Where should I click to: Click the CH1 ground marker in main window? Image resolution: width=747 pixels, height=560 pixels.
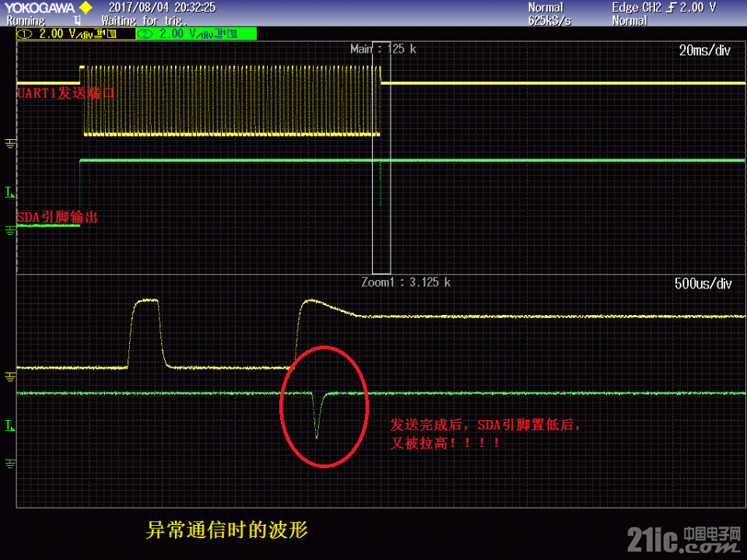10,143
